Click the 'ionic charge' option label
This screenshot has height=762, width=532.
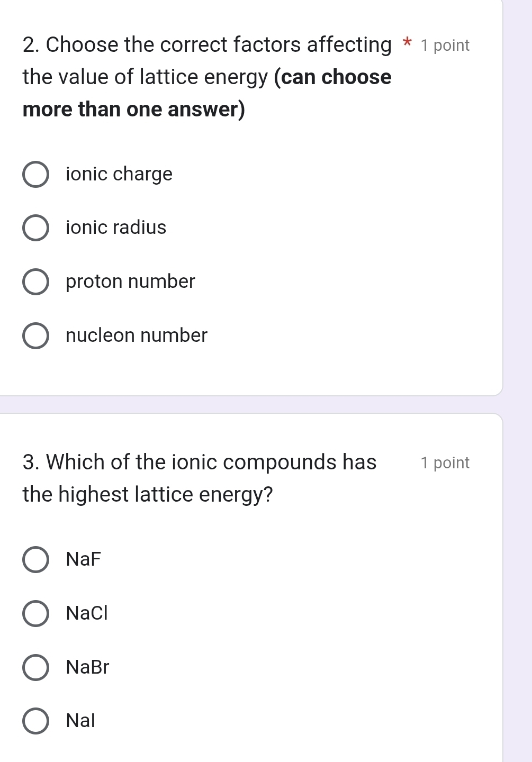pyautogui.click(x=119, y=174)
